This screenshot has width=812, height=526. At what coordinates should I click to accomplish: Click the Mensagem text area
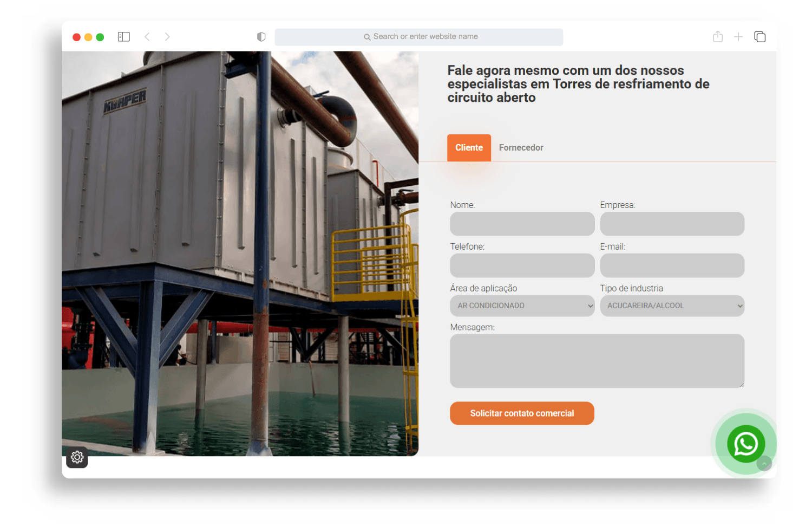(x=597, y=361)
